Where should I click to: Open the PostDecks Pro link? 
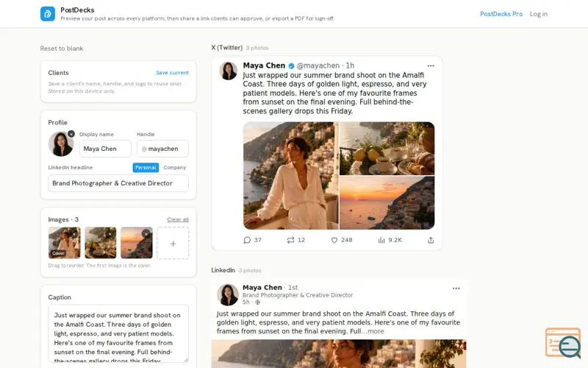click(501, 14)
